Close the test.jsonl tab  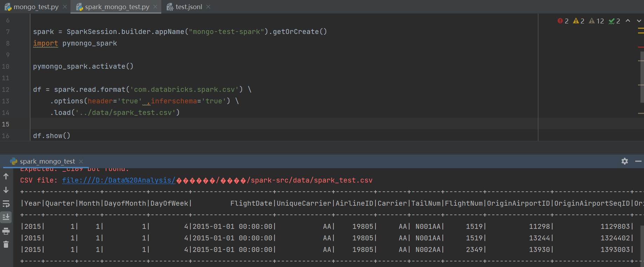click(x=208, y=7)
